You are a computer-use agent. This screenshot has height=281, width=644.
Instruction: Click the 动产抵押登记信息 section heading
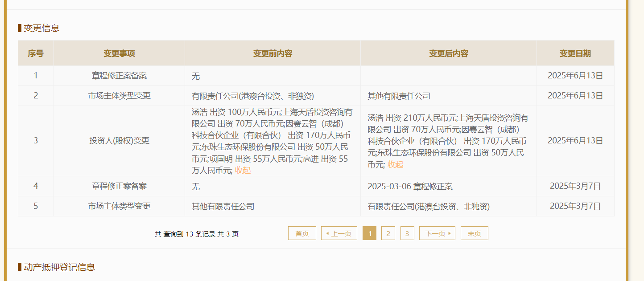coord(59,267)
